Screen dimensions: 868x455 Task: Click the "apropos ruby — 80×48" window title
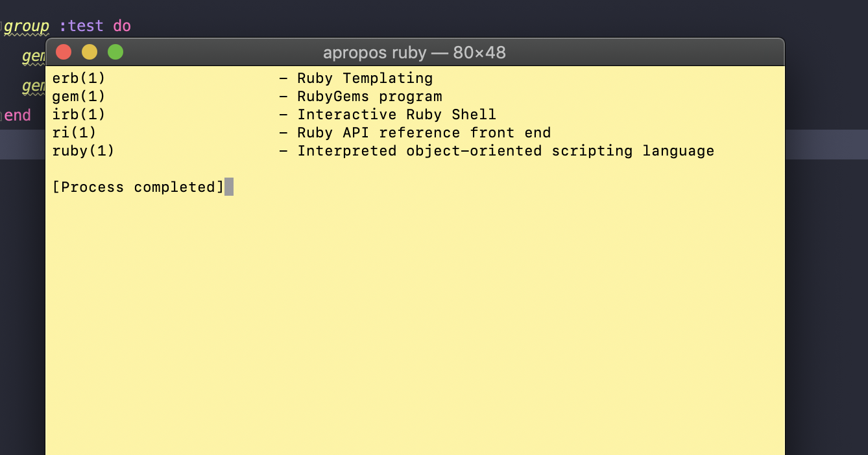[x=414, y=52]
